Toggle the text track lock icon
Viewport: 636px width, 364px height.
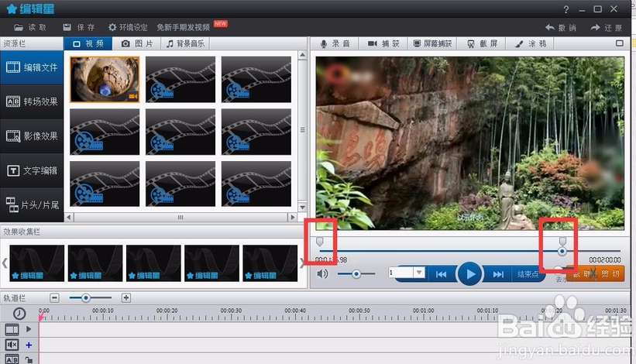click(x=29, y=359)
